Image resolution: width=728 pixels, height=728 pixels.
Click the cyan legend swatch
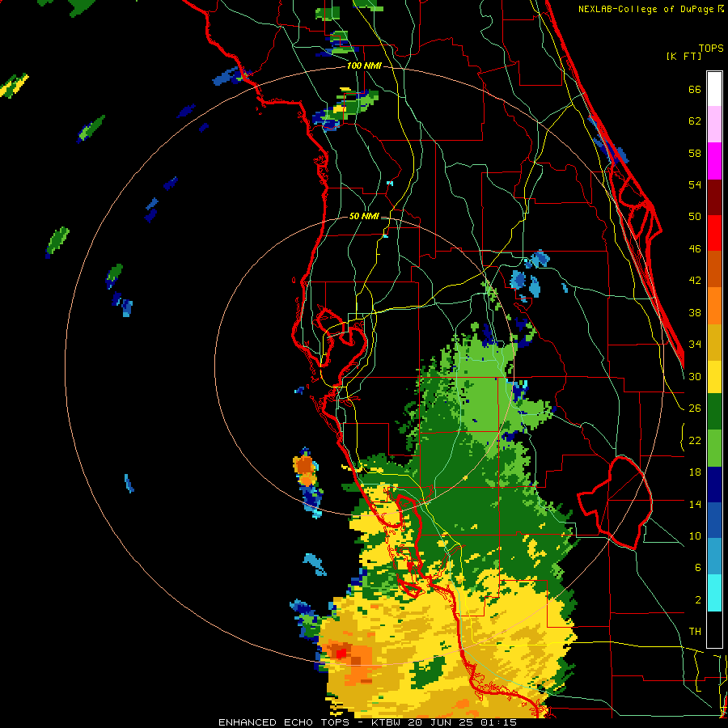click(714, 593)
